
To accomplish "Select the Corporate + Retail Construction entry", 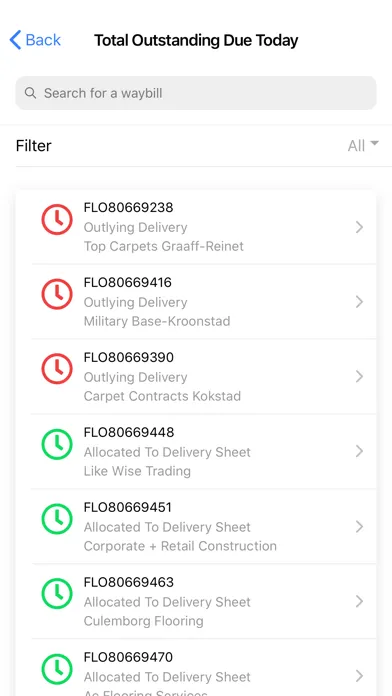I will (204, 526).
